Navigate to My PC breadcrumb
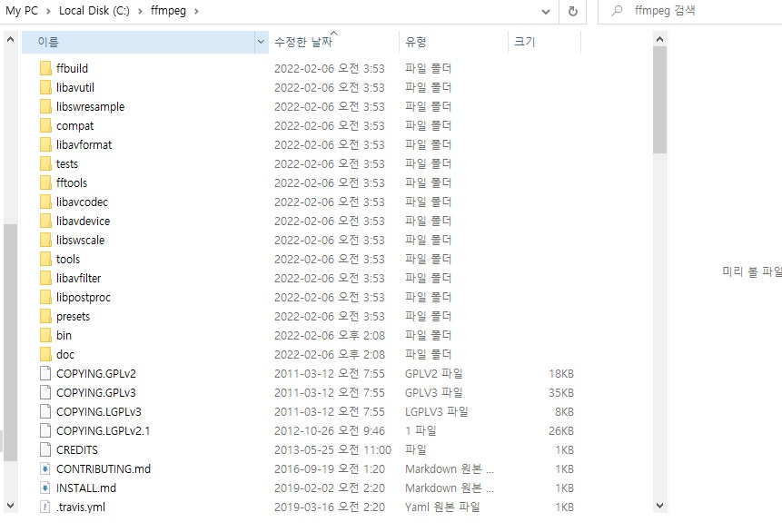Image resolution: width=782 pixels, height=532 pixels. pyautogui.click(x=22, y=11)
